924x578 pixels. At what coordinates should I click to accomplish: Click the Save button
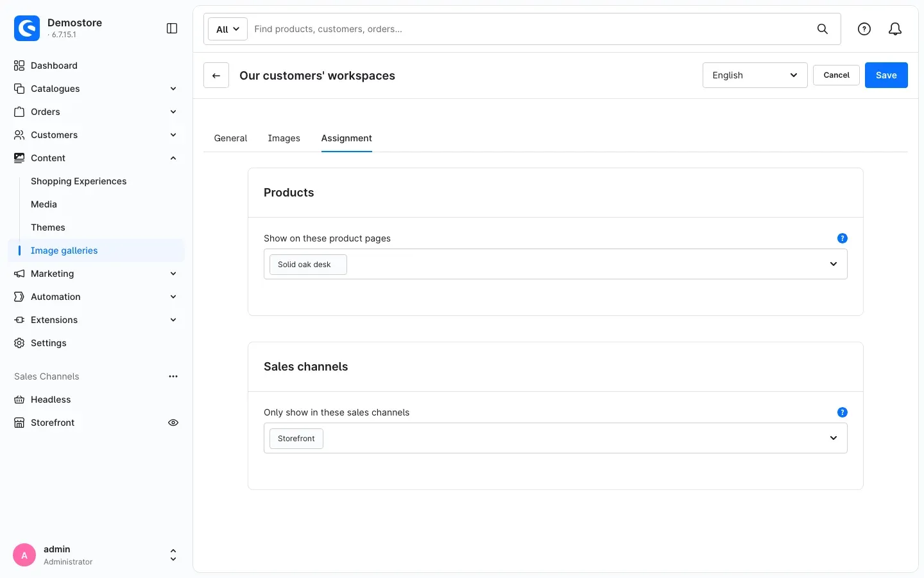(886, 75)
